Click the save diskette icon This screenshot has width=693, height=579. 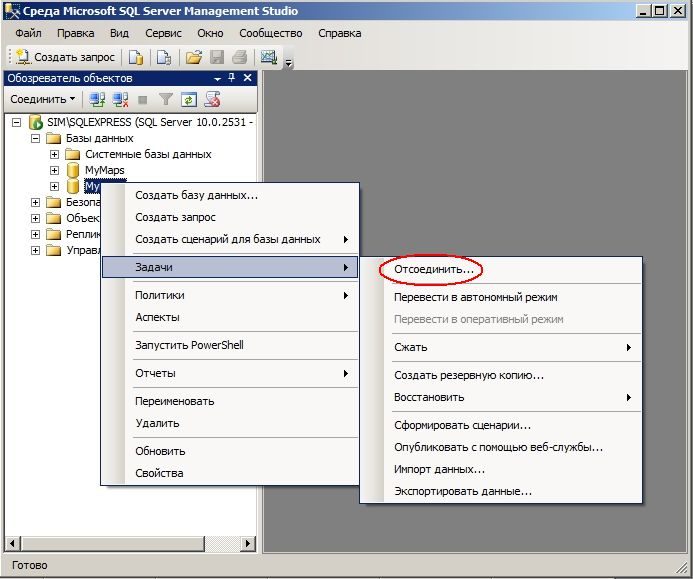tap(217, 57)
